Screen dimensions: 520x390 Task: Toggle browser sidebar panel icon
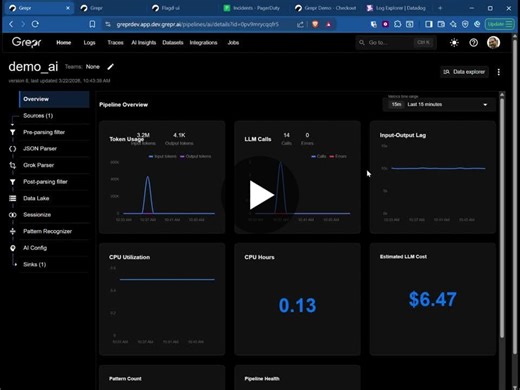[429, 24]
